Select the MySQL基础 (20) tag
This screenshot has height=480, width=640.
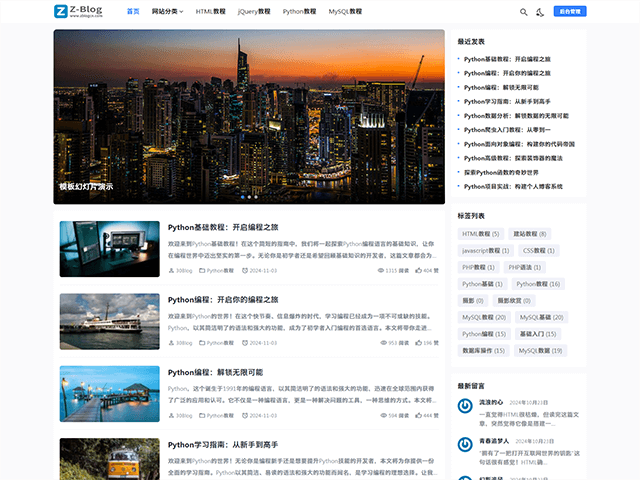[541, 317]
